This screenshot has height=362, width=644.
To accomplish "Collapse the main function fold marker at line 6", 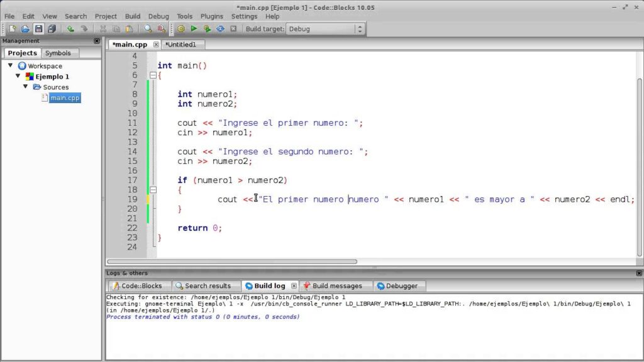I will [152, 75].
